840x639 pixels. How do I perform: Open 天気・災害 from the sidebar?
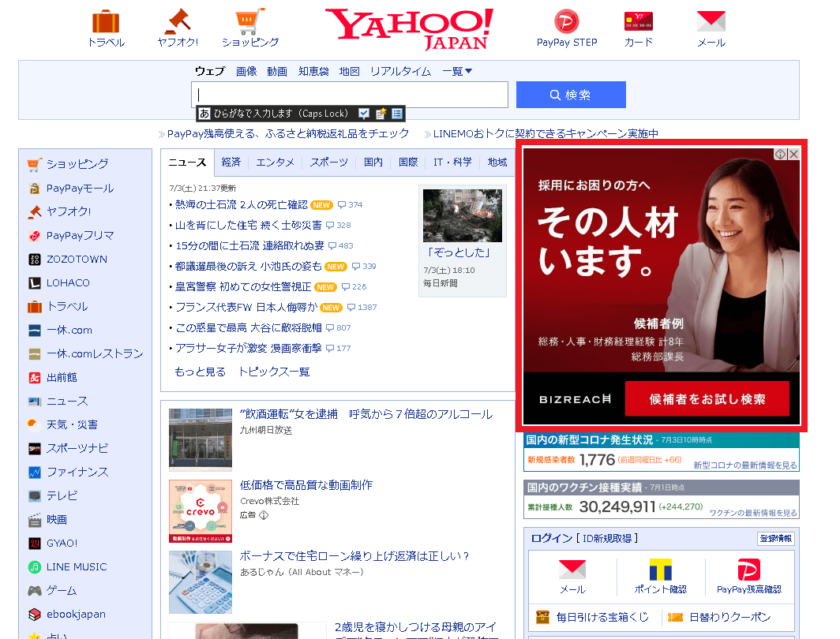tap(72, 424)
